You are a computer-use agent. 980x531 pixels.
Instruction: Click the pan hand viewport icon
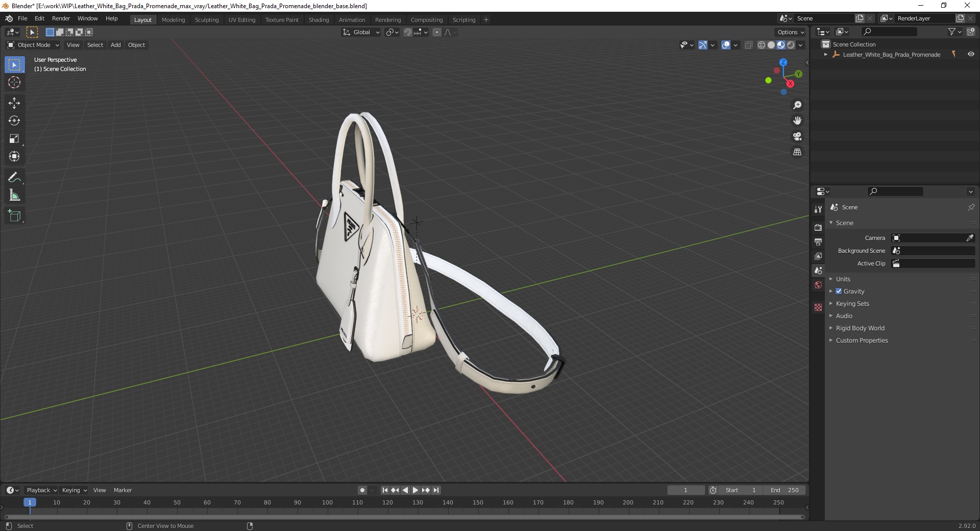(x=797, y=120)
